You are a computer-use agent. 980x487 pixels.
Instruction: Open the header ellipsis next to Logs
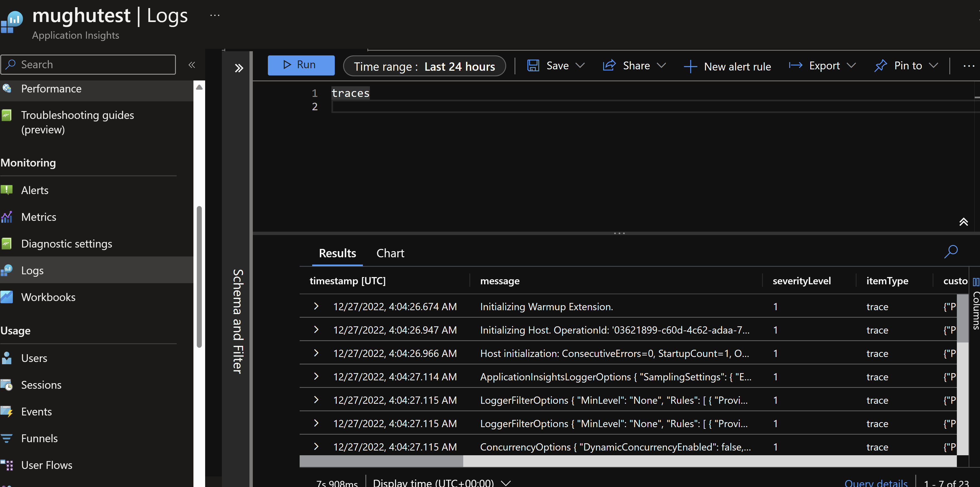pyautogui.click(x=215, y=15)
